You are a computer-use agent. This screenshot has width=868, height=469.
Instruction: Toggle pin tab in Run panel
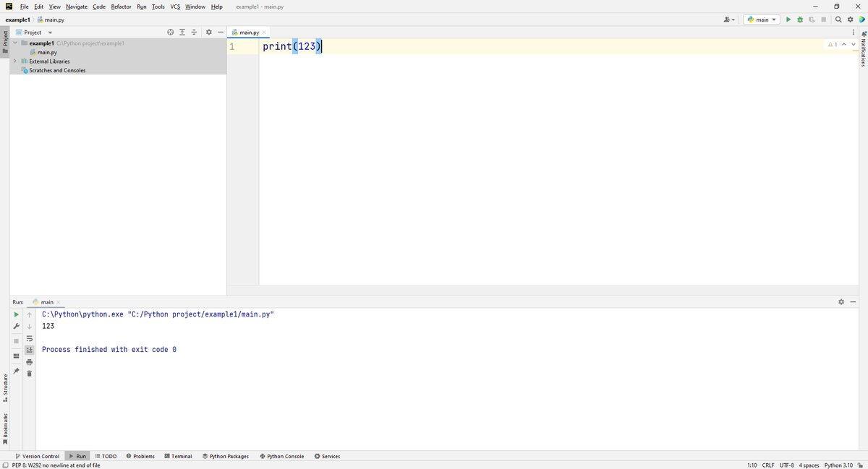[x=16, y=371]
